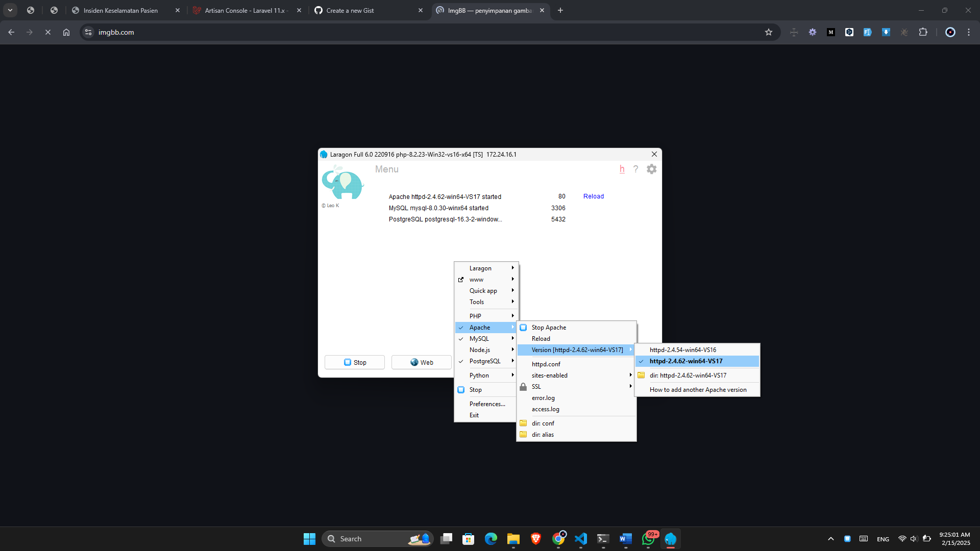The image size is (980, 551).
Task: Switch to Insiden Keselamatan Pasien tab
Action: [126, 10]
